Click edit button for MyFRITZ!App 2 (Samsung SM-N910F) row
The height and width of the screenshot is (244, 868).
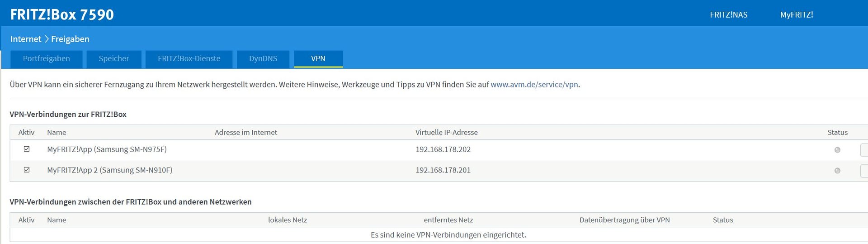tap(864, 171)
